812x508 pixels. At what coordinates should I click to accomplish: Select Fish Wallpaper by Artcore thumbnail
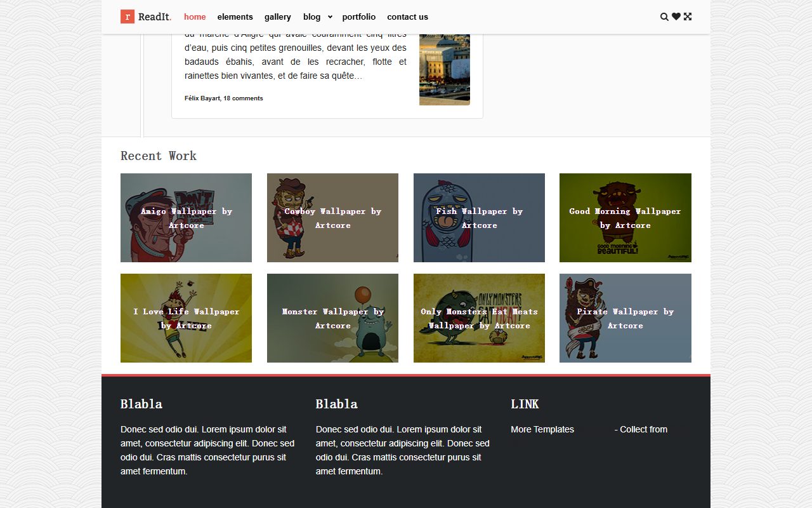[479, 218]
